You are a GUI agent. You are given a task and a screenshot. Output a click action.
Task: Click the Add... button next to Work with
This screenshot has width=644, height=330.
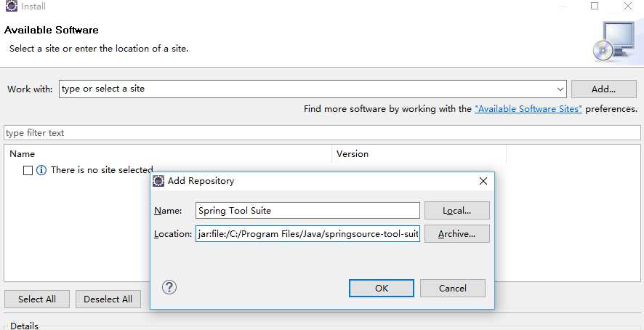click(x=603, y=89)
